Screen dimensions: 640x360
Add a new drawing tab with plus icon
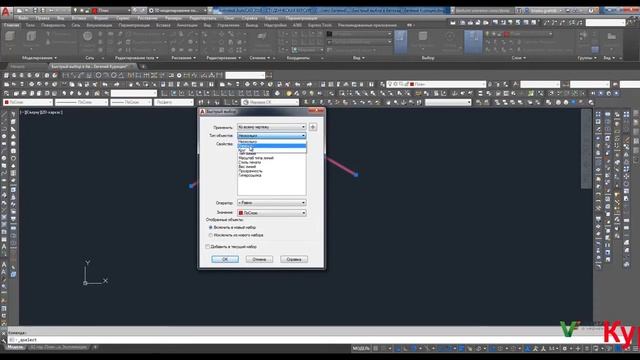pos(142,66)
